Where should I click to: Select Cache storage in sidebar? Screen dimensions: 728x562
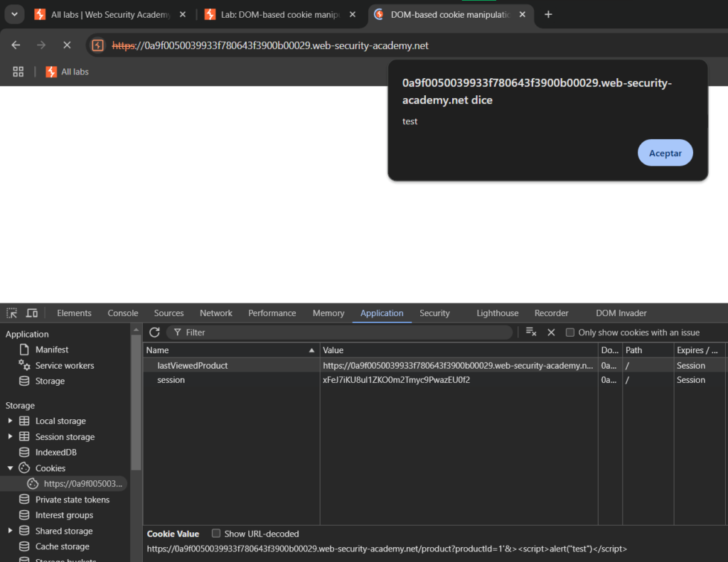(x=63, y=546)
